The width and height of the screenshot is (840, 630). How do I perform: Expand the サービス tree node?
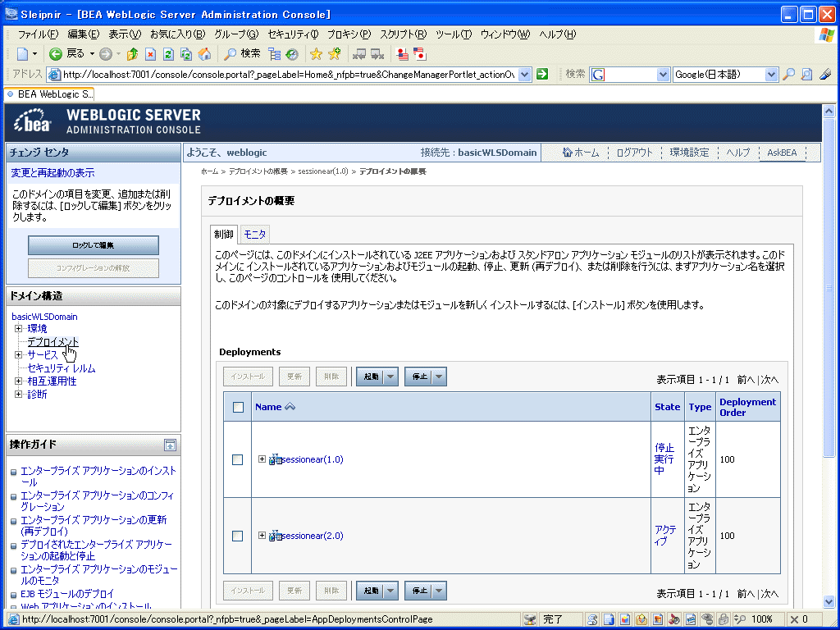pyautogui.click(x=18, y=354)
